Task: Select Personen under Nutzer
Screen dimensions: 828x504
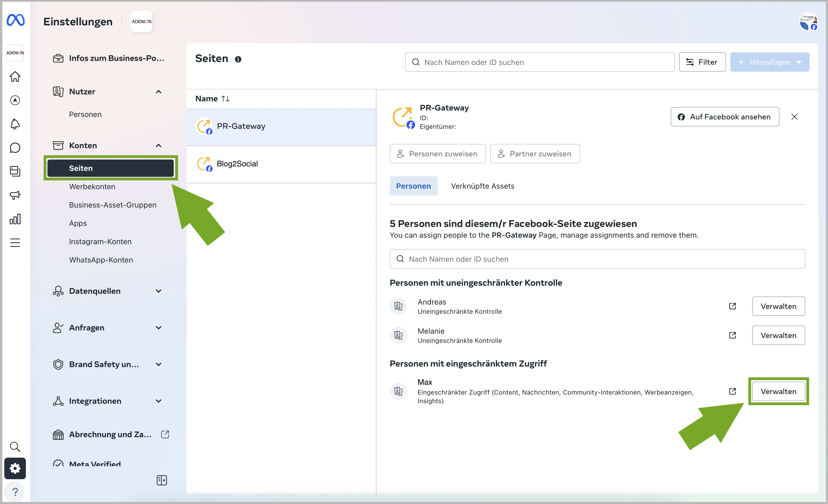Action: (85, 114)
